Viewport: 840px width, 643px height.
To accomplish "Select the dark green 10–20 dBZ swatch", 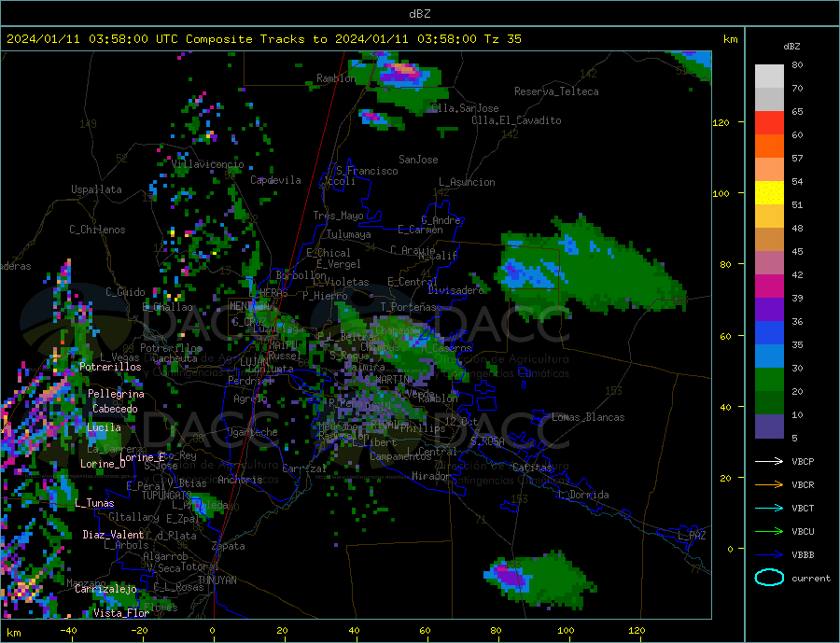I will pos(769,403).
